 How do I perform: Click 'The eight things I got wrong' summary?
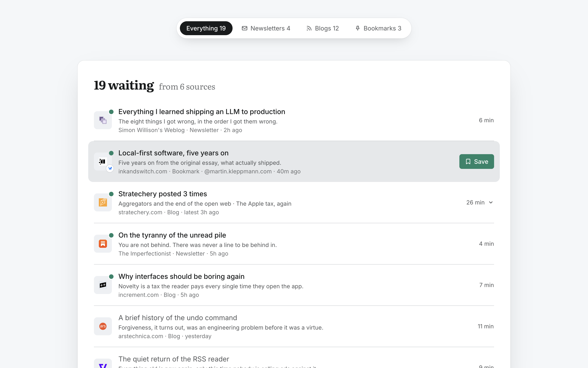point(198,121)
